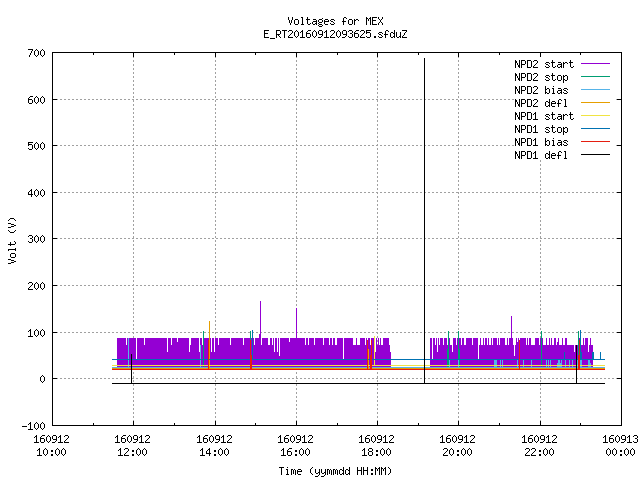Click the 160912 22:00 x-axis label
640x480 pixels.
pos(540,446)
